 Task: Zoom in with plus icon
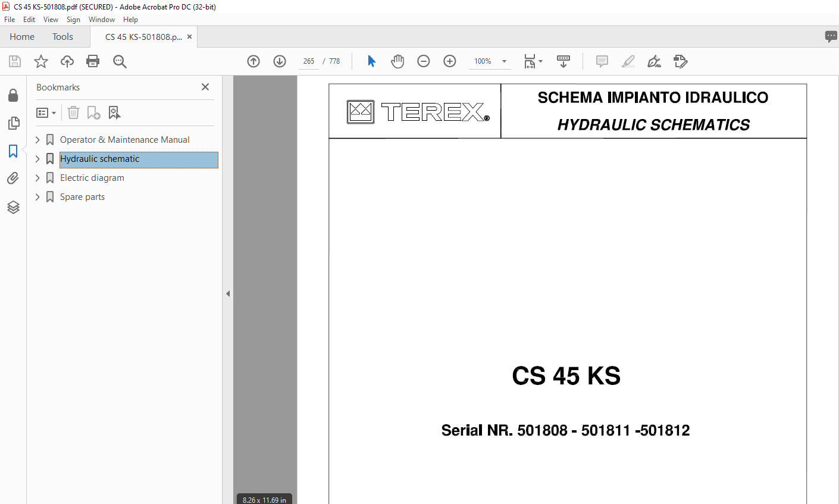[x=450, y=61]
